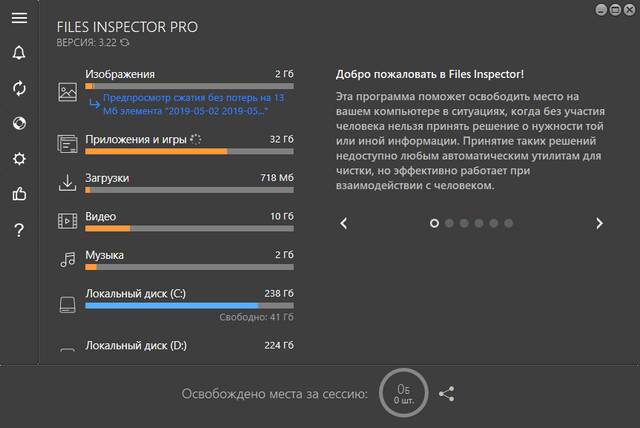Open settings gear in sidebar

click(x=19, y=159)
